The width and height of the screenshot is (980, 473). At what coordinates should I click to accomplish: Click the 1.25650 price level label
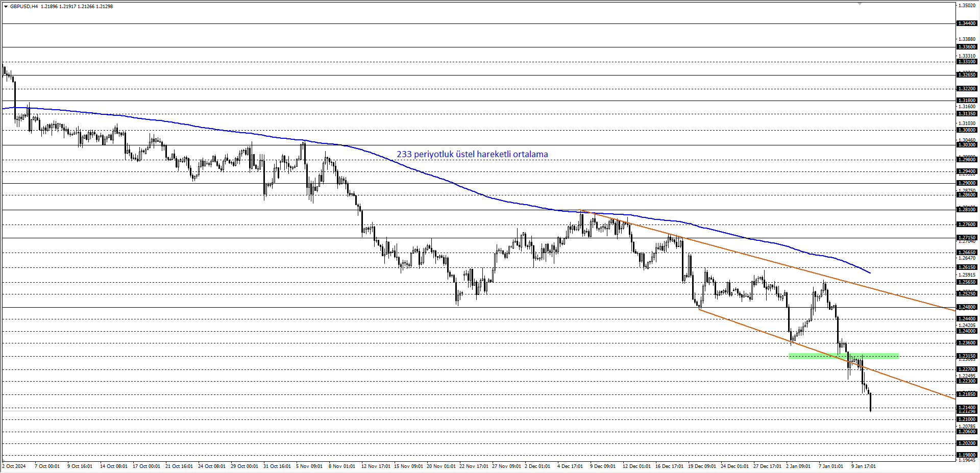pyautogui.click(x=967, y=282)
